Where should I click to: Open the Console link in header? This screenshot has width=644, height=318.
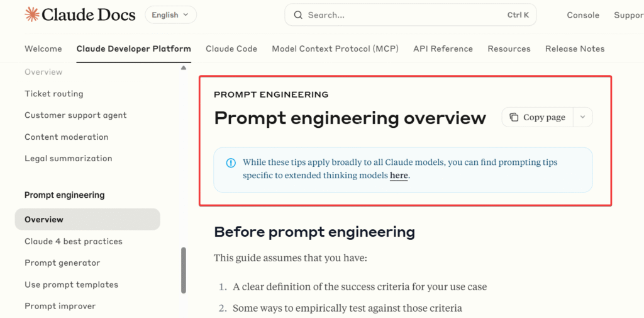pyautogui.click(x=583, y=15)
